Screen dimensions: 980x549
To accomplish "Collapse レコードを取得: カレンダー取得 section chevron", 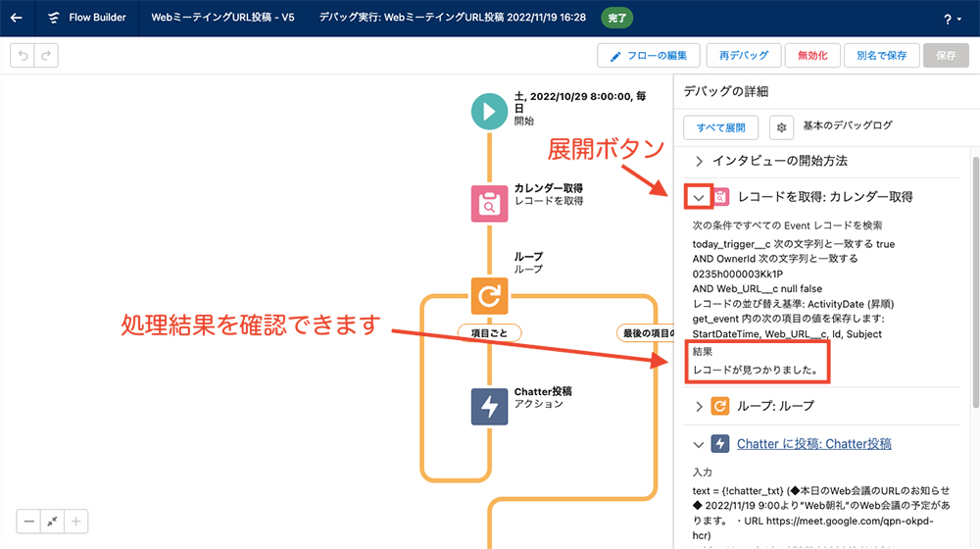I will [x=698, y=198].
